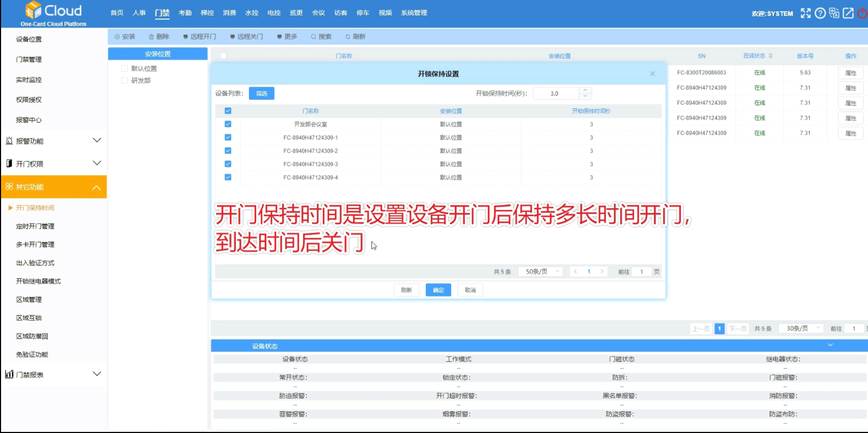
Task: Click the 刷新 toolbar item
Action: coord(356,36)
